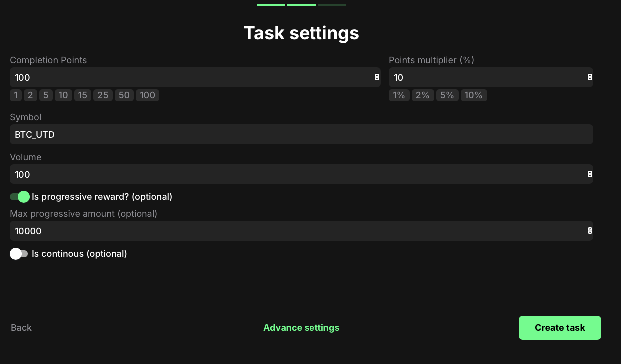Image resolution: width=621 pixels, height=364 pixels.
Task: Pick the 1 completion point preset
Action: pyautogui.click(x=16, y=95)
